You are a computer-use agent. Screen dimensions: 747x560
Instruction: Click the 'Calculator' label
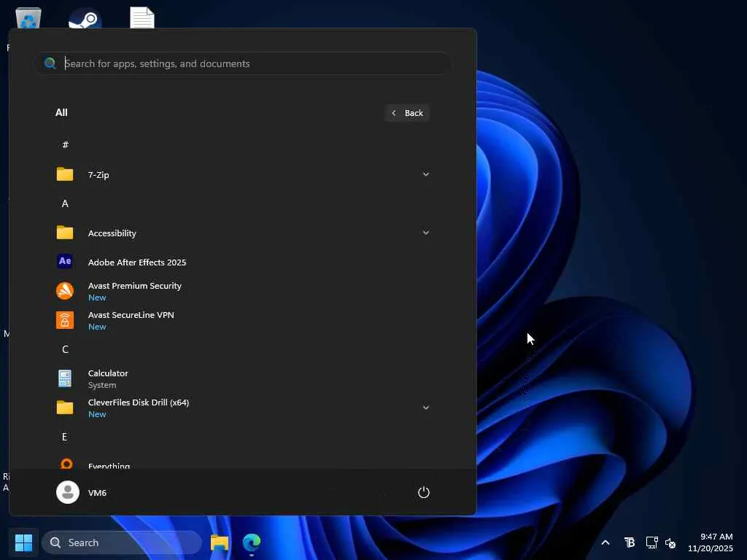(108, 373)
